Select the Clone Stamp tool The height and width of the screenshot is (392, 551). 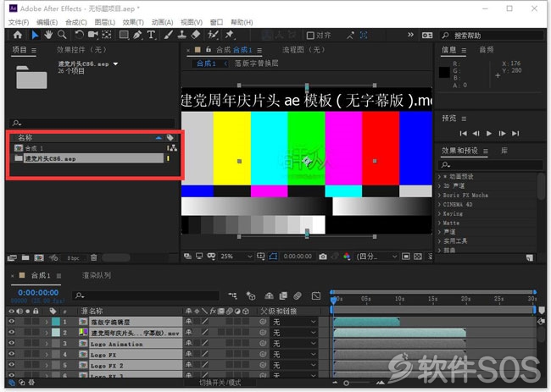181,35
